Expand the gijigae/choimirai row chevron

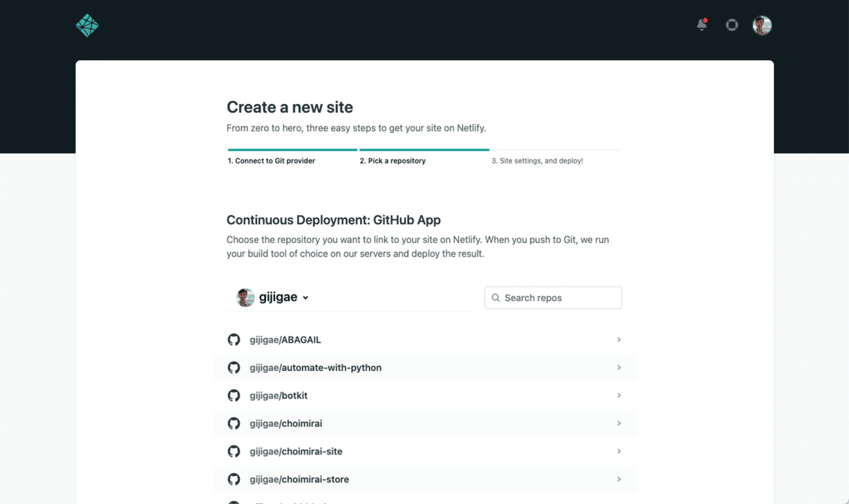619,423
